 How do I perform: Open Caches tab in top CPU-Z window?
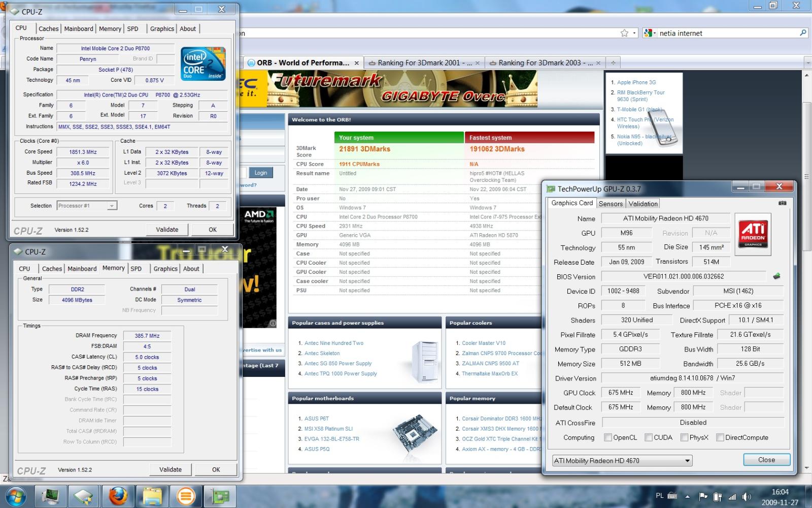click(x=49, y=29)
